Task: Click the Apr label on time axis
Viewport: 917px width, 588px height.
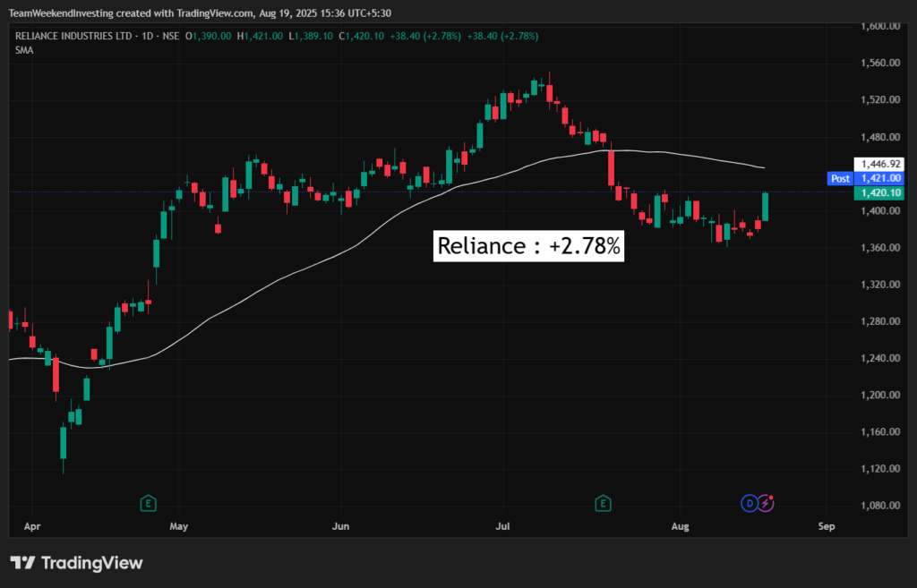Action: [32, 526]
